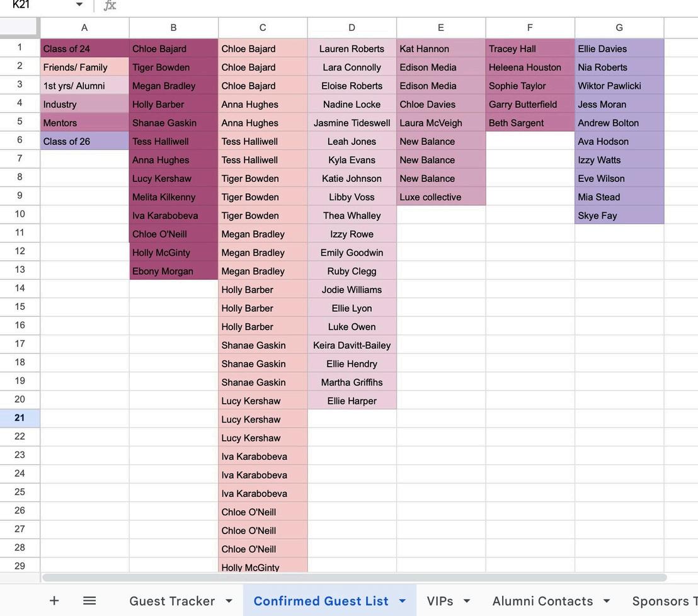Switch to the Guest Tracker sheet tab

(x=172, y=602)
